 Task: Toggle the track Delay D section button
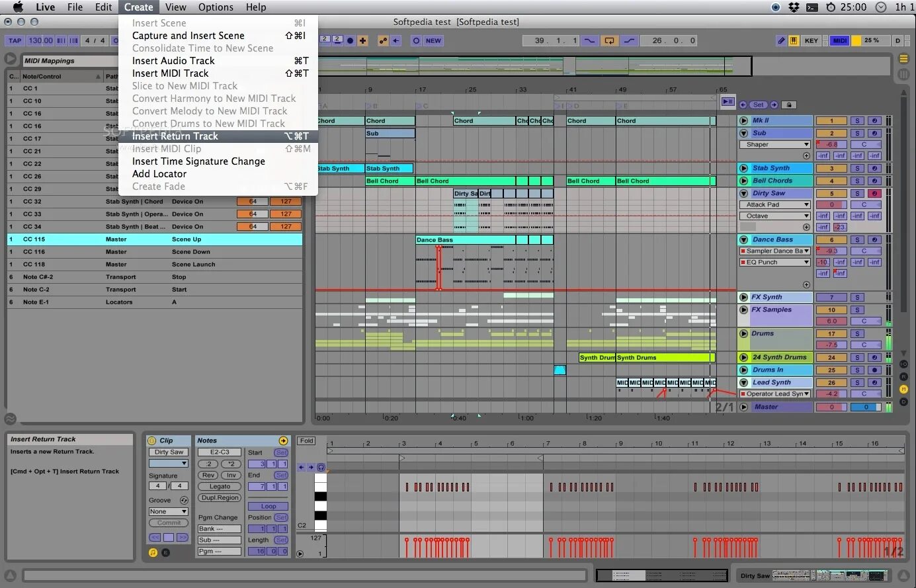click(x=903, y=402)
